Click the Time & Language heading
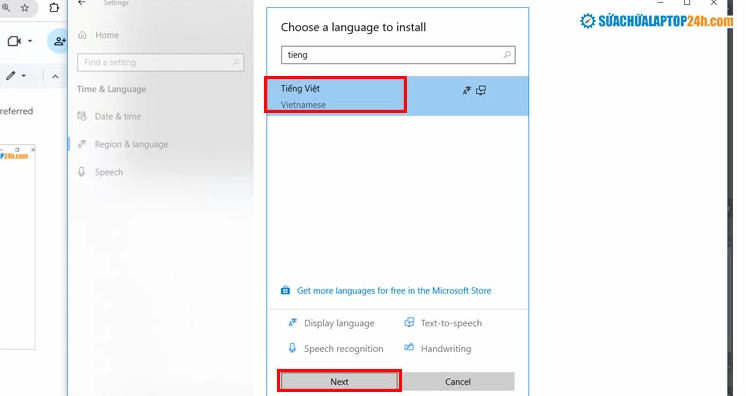Viewport: 746px width, 396px height. coord(111,89)
